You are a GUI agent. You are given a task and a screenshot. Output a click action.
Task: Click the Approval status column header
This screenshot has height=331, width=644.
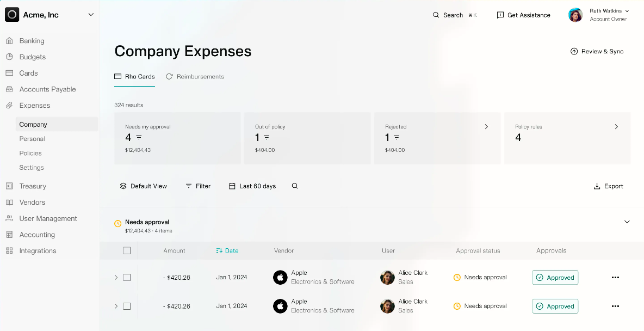tap(478, 250)
